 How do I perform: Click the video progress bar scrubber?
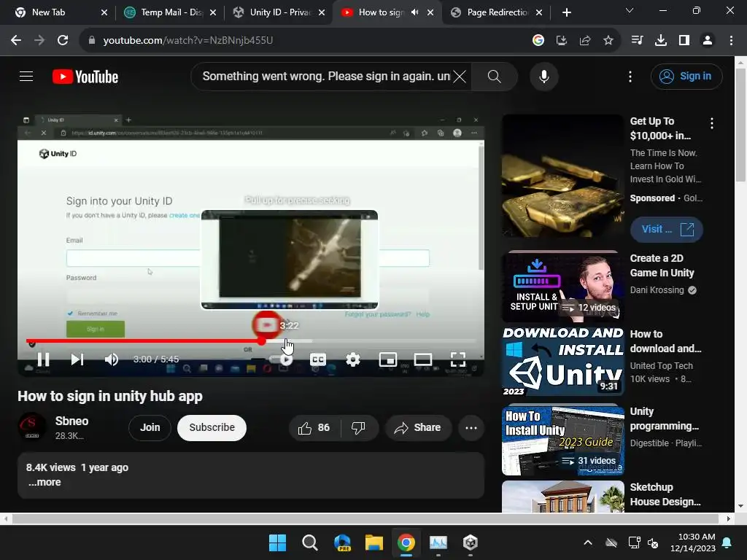[x=262, y=341]
